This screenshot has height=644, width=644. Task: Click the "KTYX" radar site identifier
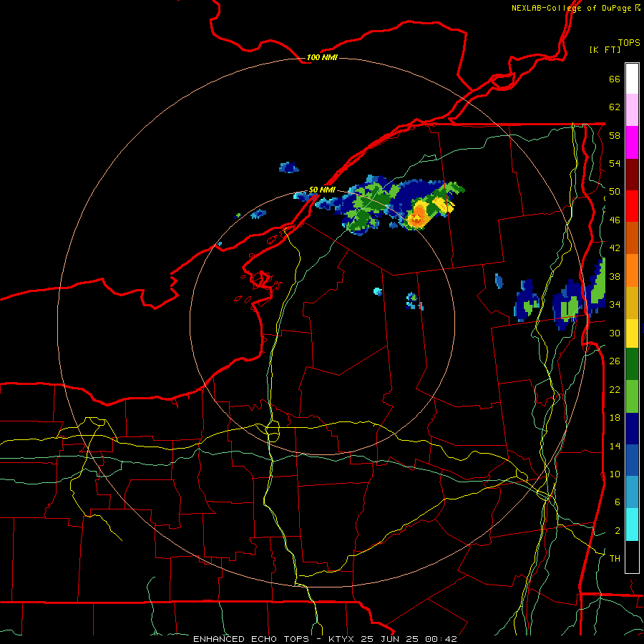click(x=341, y=639)
